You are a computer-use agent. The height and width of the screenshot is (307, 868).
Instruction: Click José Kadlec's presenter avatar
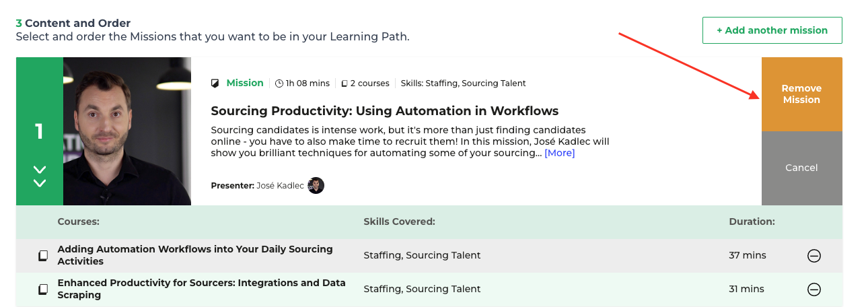point(316,185)
